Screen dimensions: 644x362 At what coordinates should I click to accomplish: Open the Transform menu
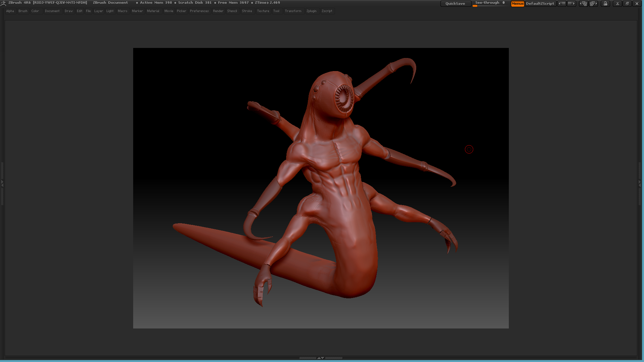(x=293, y=11)
